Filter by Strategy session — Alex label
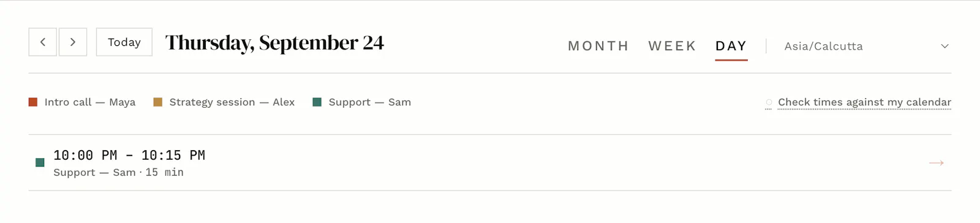The height and width of the screenshot is (223, 980). [232, 102]
